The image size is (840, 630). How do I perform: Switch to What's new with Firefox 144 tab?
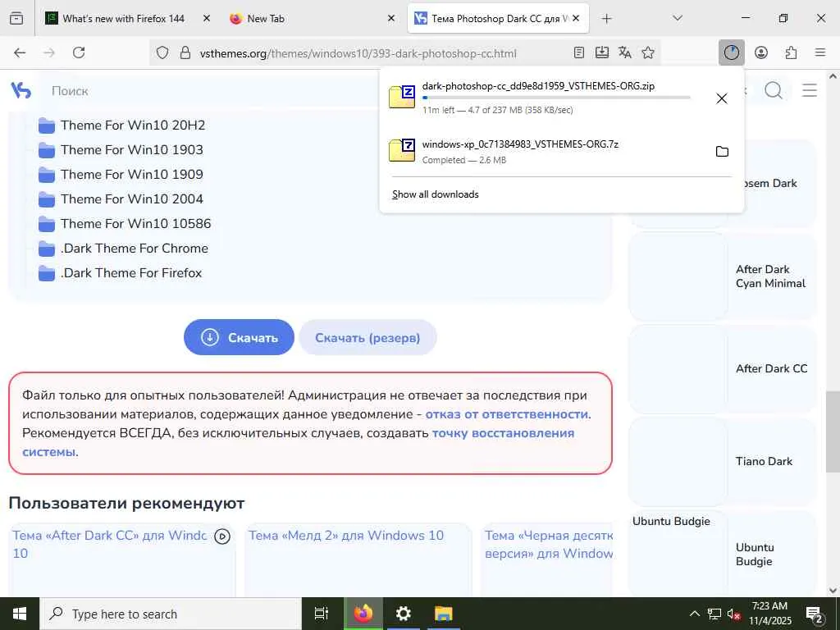click(x=123, y=19)
